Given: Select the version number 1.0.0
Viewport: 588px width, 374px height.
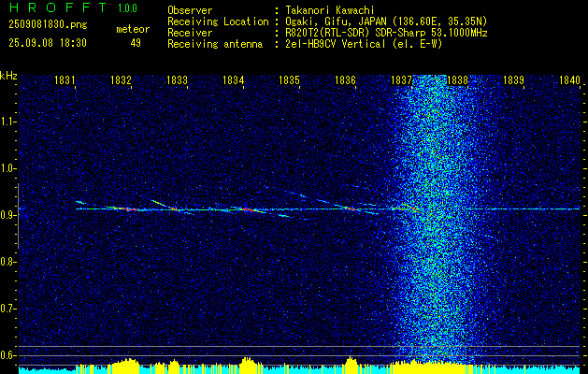Looking at the screenshot, I should tap(127, 8).
